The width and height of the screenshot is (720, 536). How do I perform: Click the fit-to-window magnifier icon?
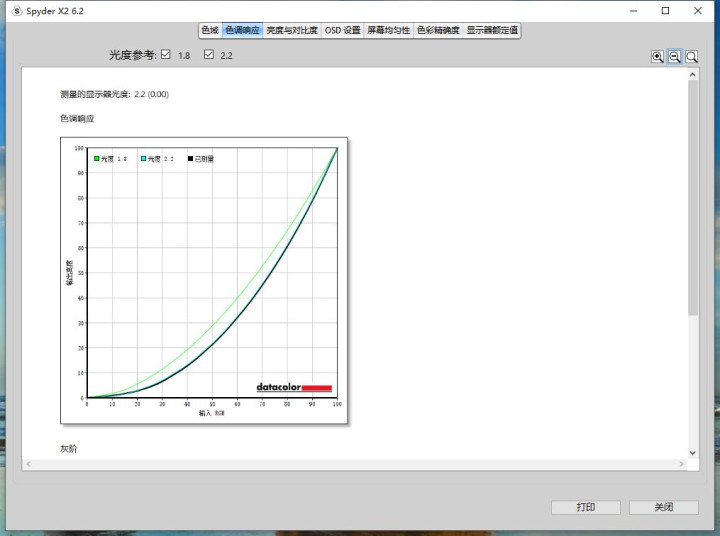pyautogui.click(x=692, y=56)
